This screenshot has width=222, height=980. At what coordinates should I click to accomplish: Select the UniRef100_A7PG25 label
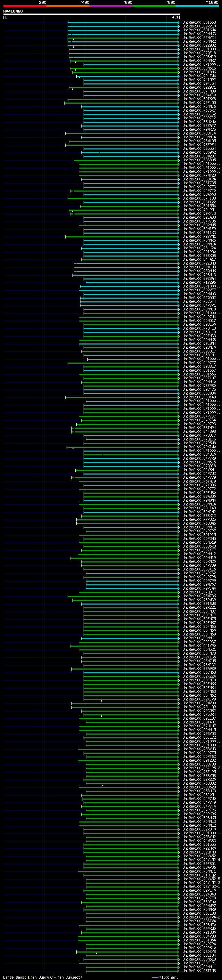click(199, 520)
